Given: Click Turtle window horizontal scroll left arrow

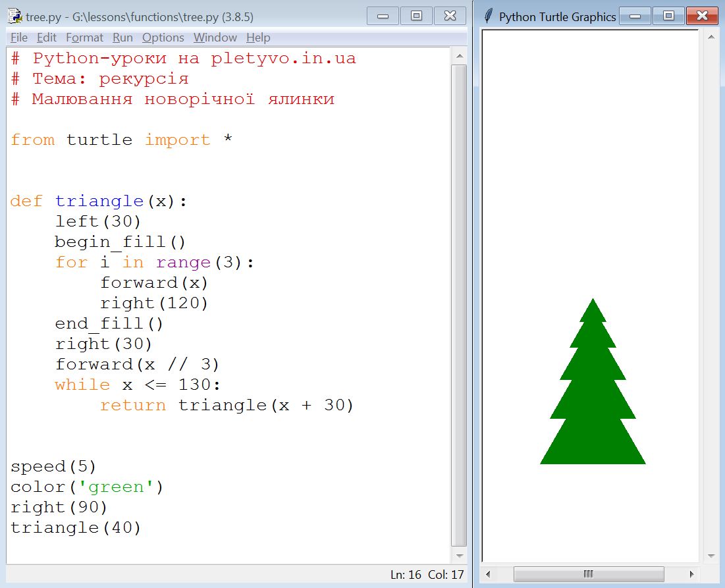Looking at the screenshot, I should (488, 574).
